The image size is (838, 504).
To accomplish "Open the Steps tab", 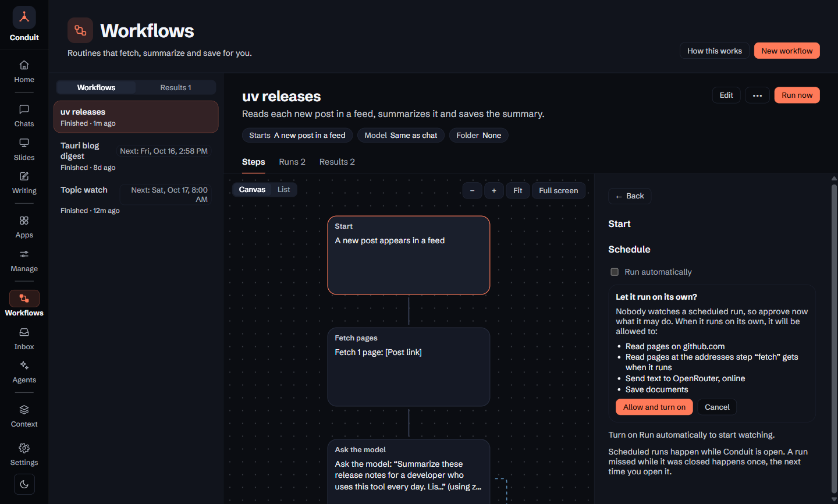I will [254, 162].
